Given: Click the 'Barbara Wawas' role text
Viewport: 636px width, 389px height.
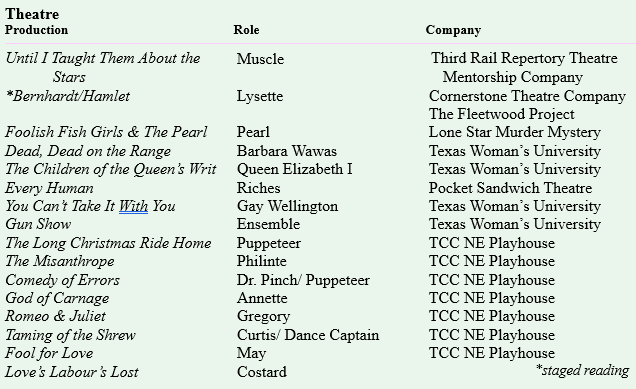Looking at the screenshot, I should point(287,151).
